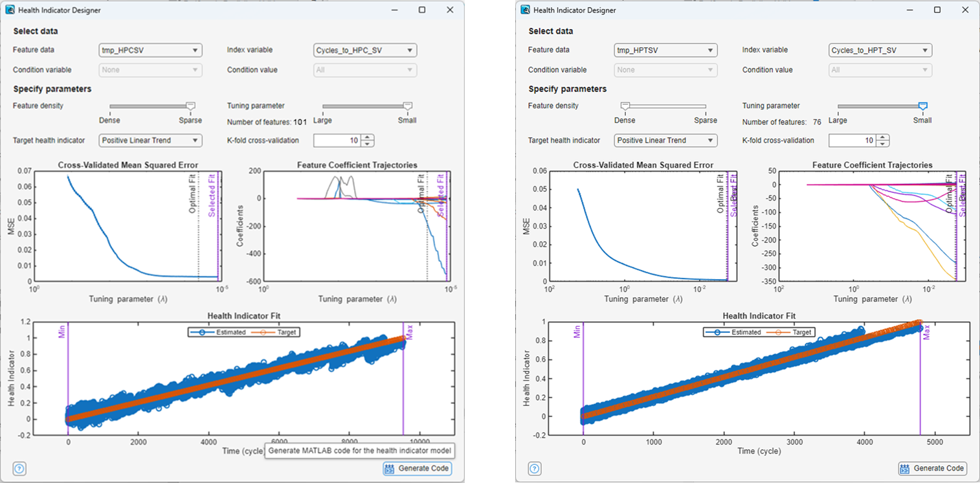980x483 pixels.
Task: Click MATLAB app icon in left title bar
Action: point(10,10)
